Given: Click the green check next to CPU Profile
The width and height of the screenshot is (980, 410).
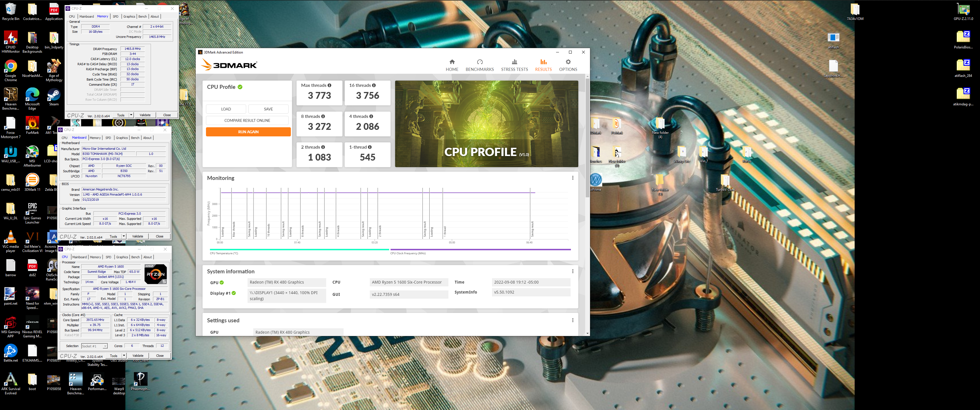Looking at the screenshot, I should (x=240, y=87).
